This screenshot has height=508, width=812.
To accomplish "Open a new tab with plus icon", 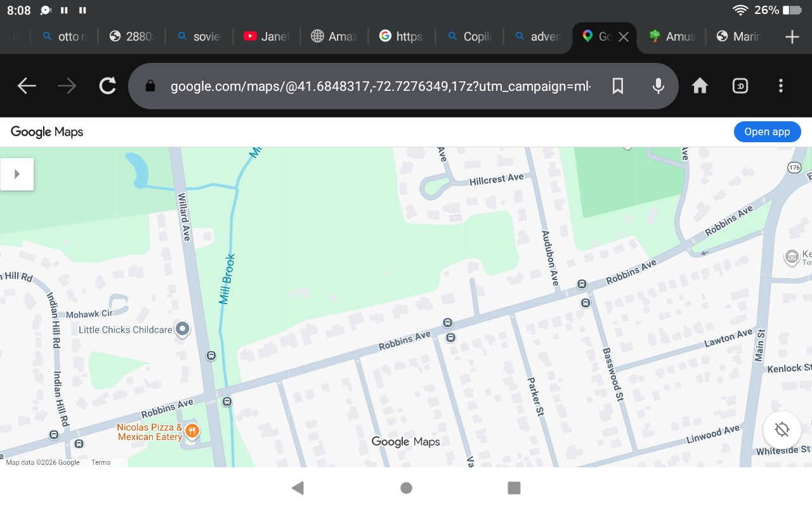I will pyautogui.click(x=792, y=37).
